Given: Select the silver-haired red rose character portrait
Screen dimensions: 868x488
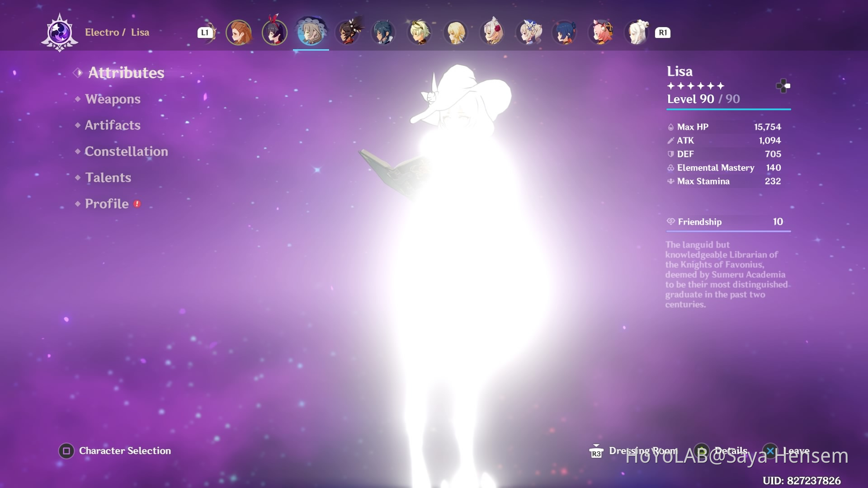Looking at the screenshot, I should point(492,33).
